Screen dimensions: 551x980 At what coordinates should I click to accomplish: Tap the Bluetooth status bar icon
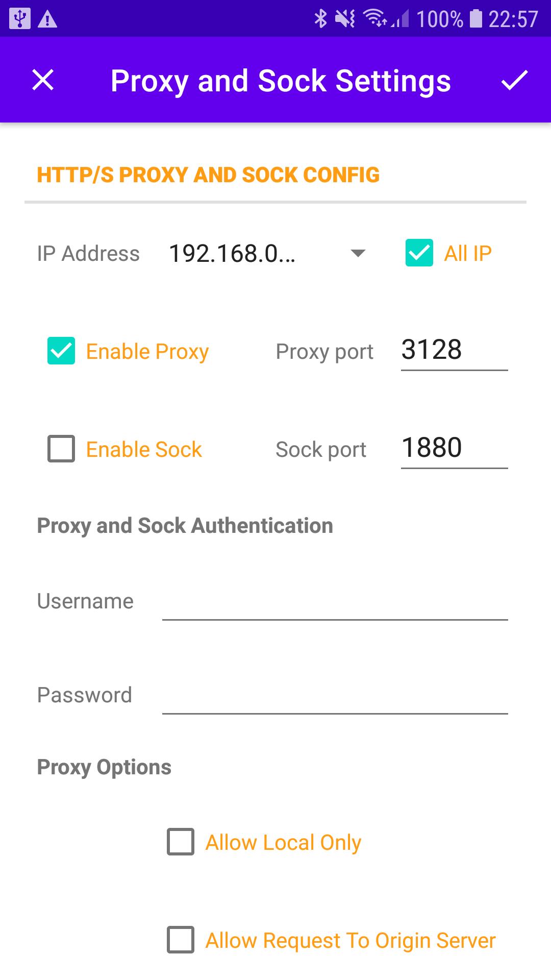point(320,19)
